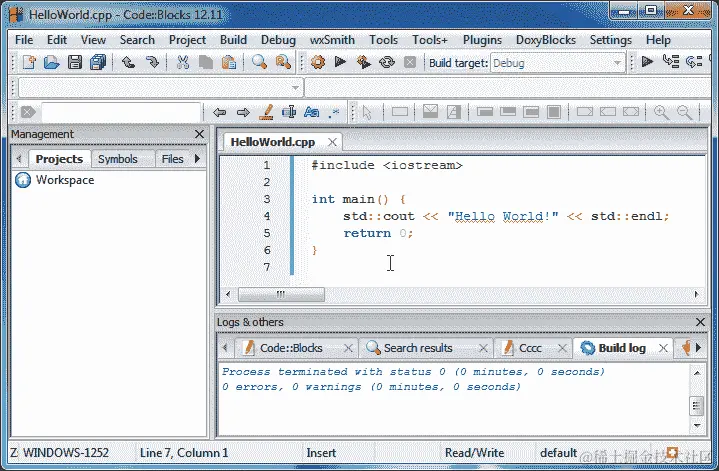Abort build with the X icon
Viewport: 719px width, 471px height.
(410, 62)
